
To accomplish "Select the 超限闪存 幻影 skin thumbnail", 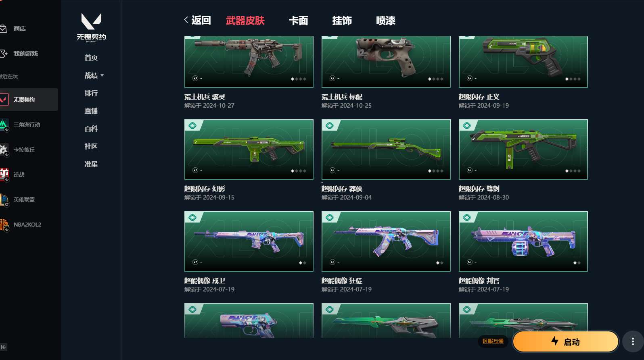I will pyautogui.click(x=249, y=150).
